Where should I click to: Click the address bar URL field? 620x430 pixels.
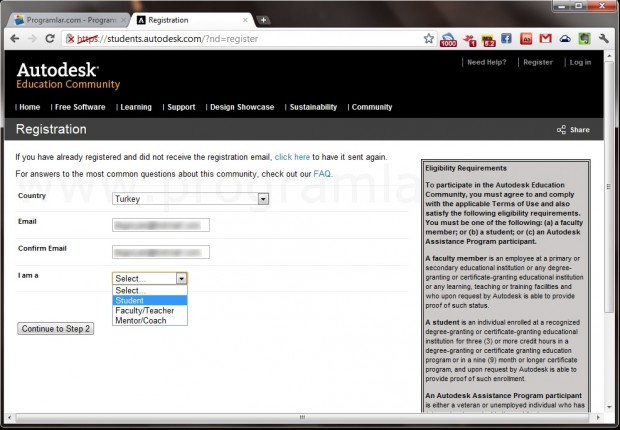pos(249,39)
